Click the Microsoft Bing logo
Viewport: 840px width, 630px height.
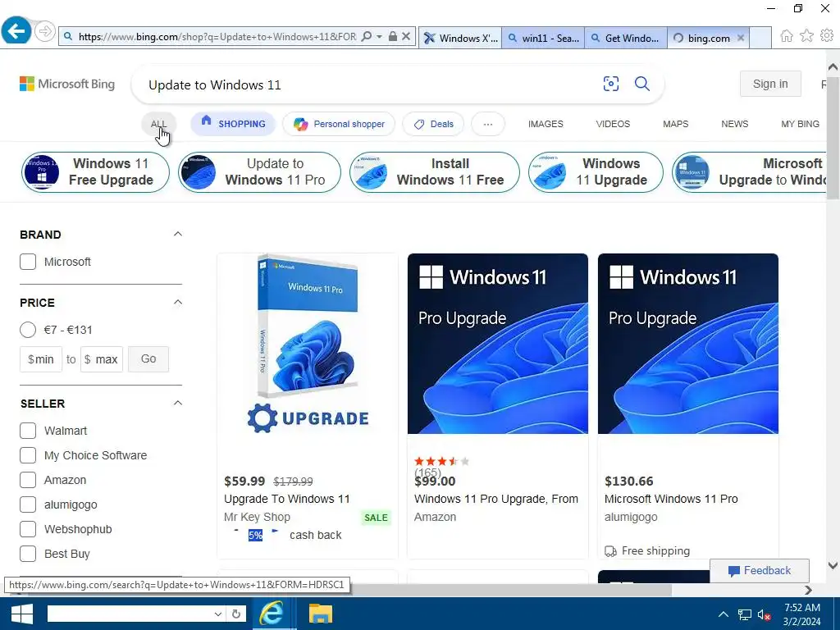[x=67, y=84]
